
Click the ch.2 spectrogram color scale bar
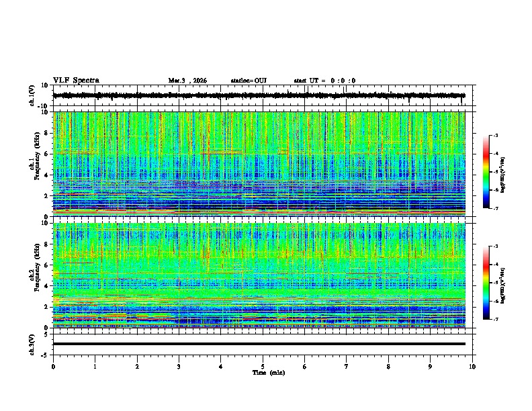[x=486, y=283]
